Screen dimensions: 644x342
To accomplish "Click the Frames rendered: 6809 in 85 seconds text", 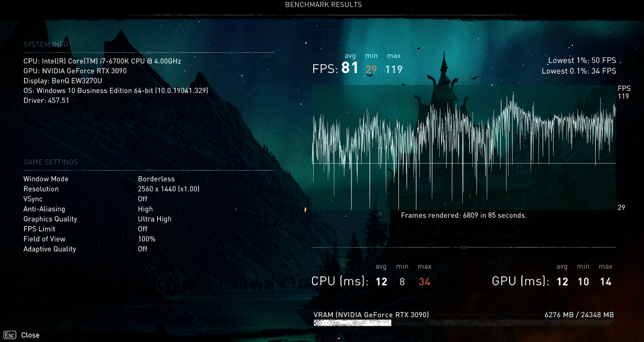I will (x=464, y=216).
